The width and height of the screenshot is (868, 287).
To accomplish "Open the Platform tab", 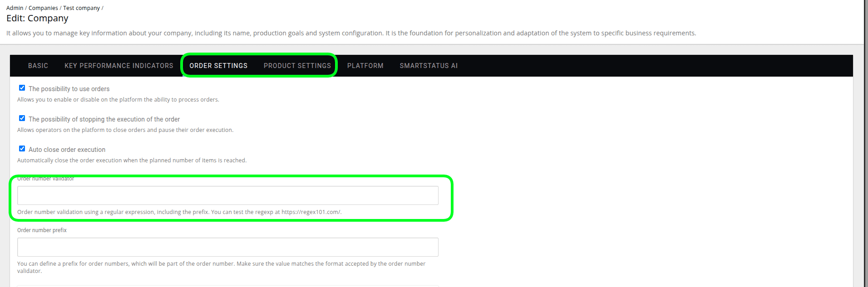I will pos(365,66).
